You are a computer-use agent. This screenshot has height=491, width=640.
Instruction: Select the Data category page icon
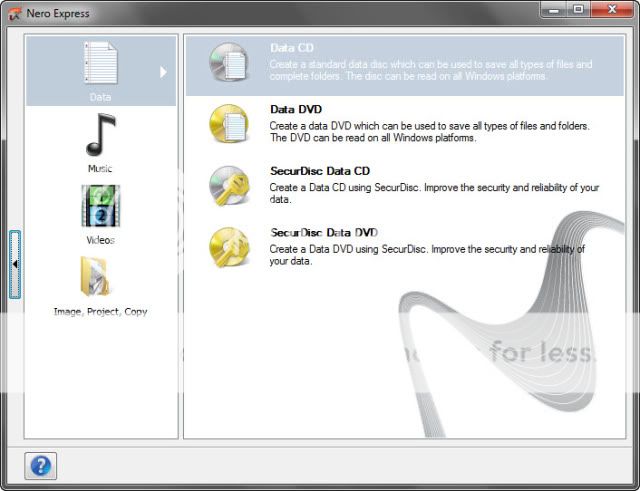(100, 63)
